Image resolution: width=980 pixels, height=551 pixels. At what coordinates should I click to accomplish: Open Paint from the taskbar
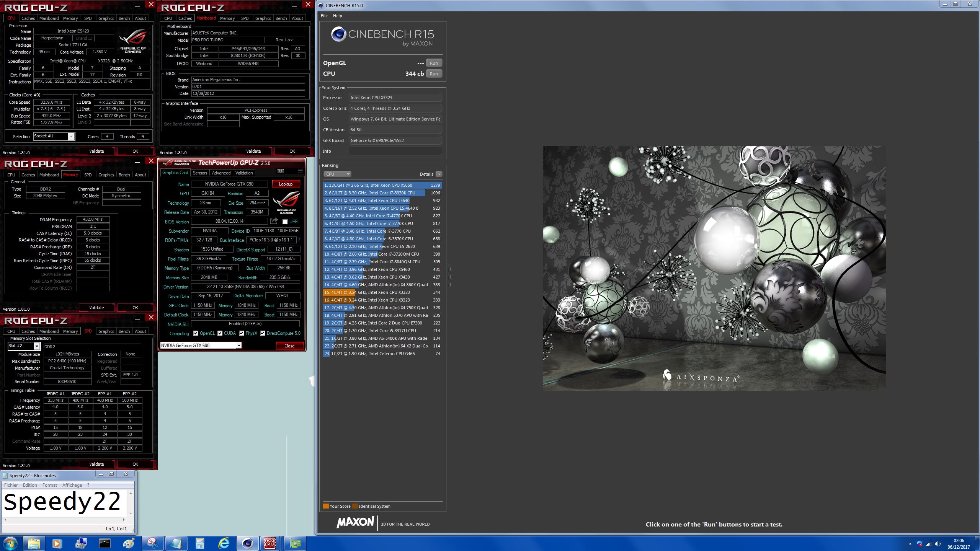(129, 543)
